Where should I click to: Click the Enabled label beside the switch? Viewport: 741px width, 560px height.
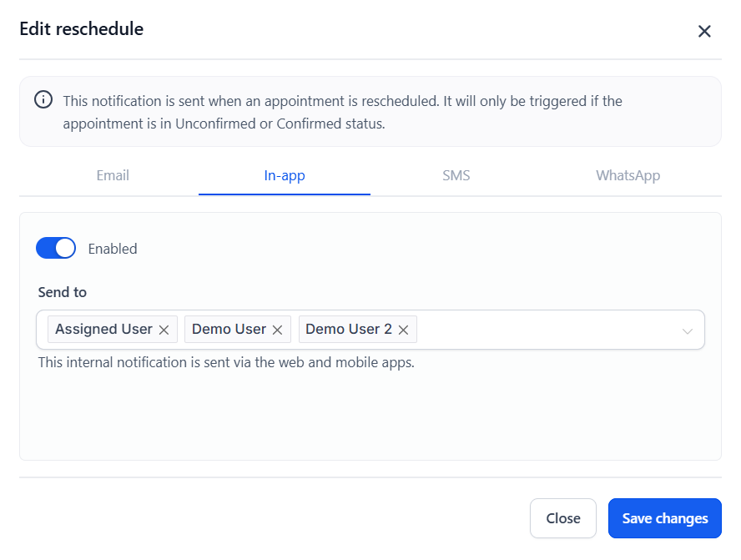113,249
